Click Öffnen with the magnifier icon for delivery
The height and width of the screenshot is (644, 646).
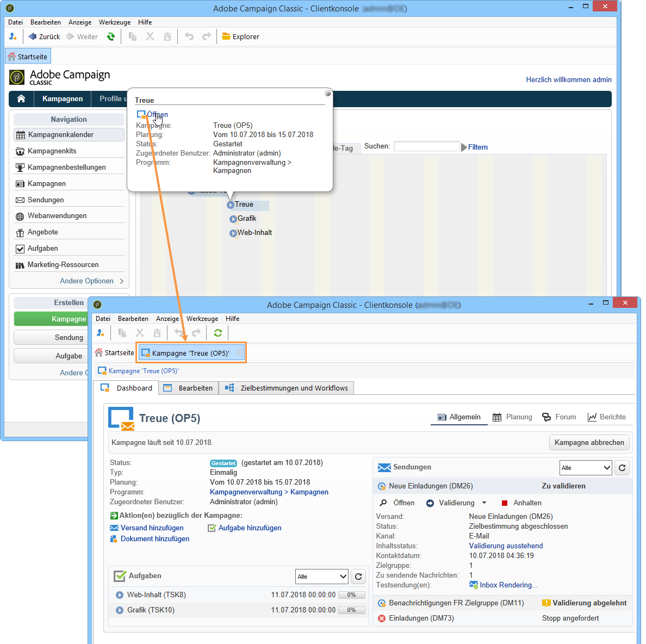(x=397, y=503)
